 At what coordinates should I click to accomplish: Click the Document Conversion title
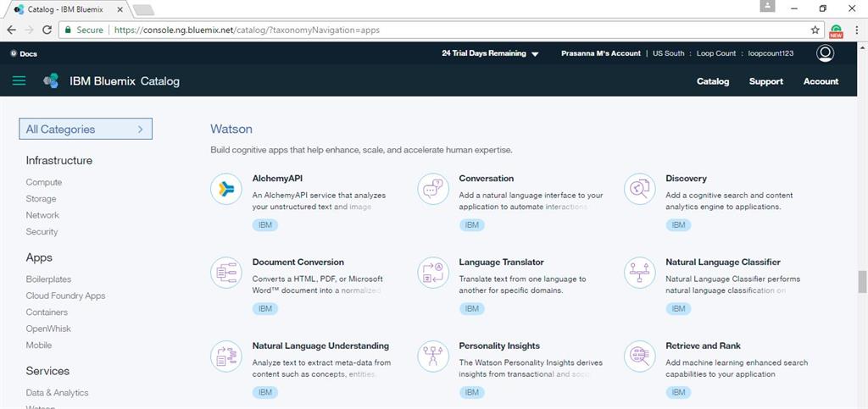coord(298,262)
